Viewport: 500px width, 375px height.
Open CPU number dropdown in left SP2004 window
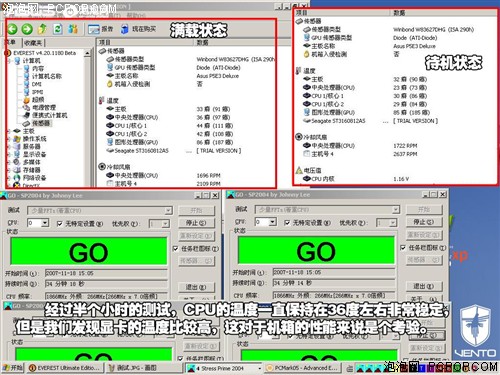click(x=45, y=223)
